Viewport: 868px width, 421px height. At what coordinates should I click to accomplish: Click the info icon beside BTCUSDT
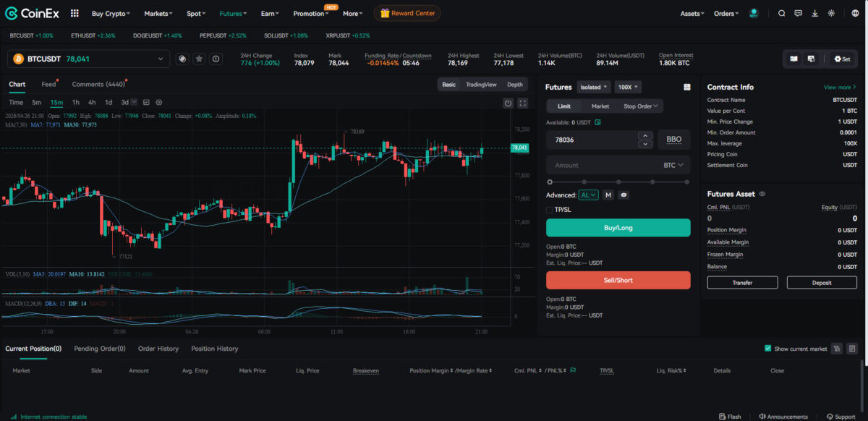(x=215, y=59)
